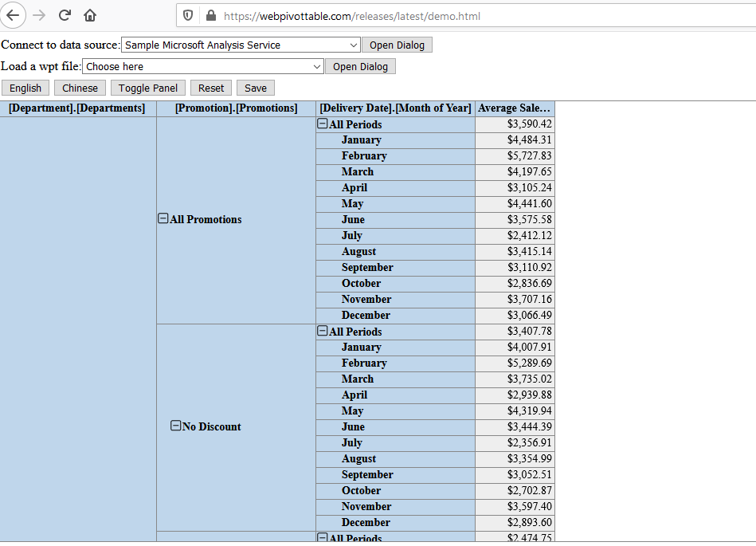Click the Reset button
Screen dimensions: 756x546
pos(211,88)
